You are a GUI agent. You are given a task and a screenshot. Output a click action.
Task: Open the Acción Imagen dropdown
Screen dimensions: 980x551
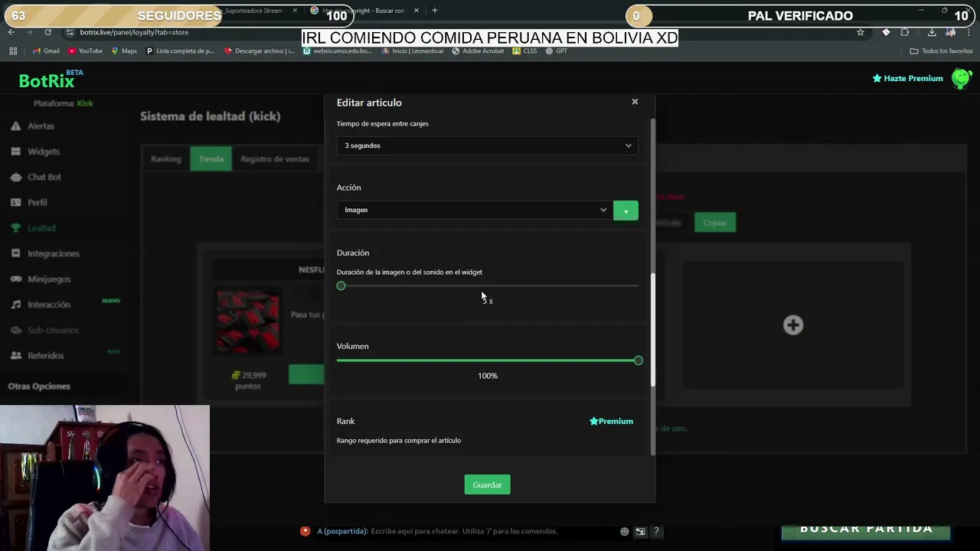click(474, 210)
